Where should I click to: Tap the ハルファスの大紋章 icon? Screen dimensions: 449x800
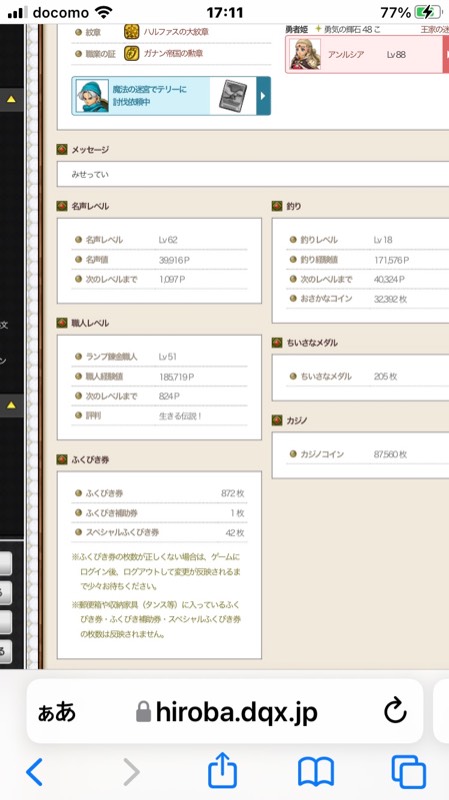(x=132, y=32)
